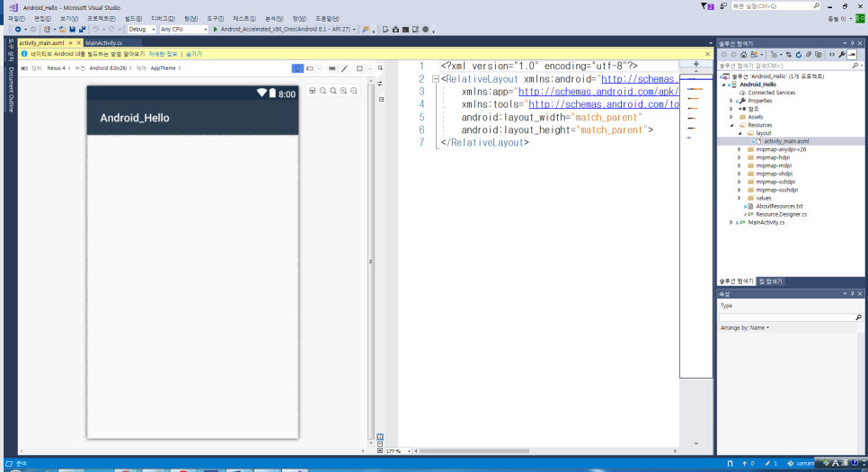Click the Save All icon
Viewport: 868px width, 472px height.
click(x=82, y=30)
